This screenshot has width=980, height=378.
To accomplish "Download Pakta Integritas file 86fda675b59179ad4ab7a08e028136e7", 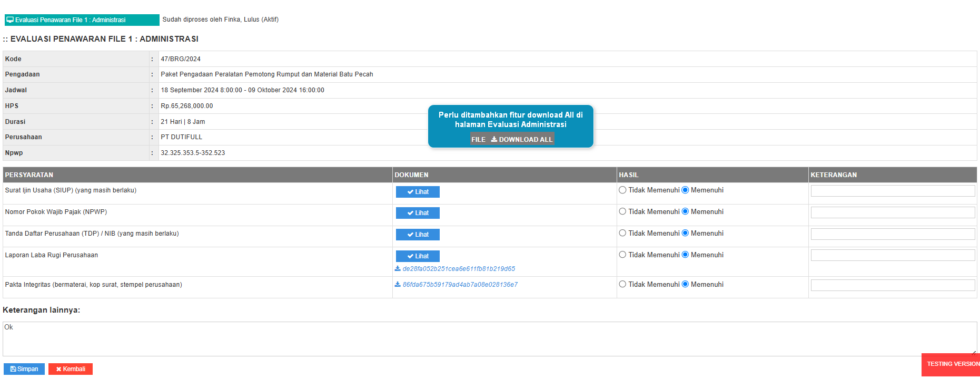I will [x=459, y=285].
